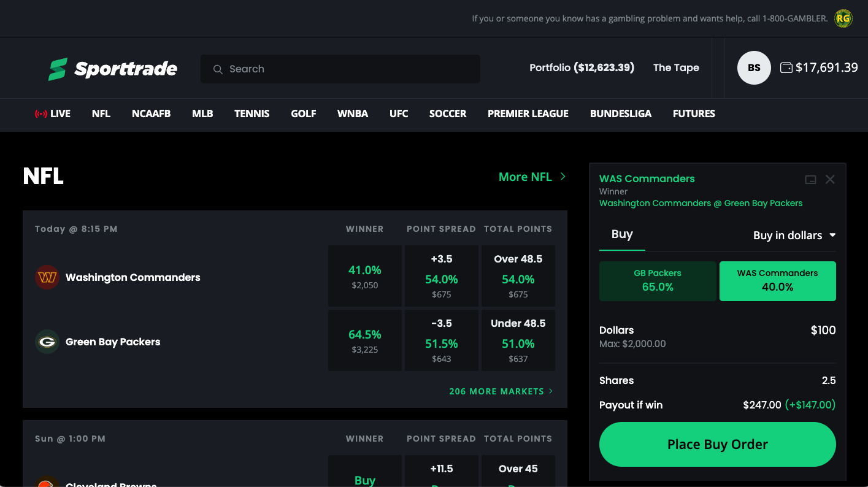Click the wallet balance $17,691.39
Image resolution: width=868 pixels, height=487 pixels.
pyautogui.click(x=826, y=67)
